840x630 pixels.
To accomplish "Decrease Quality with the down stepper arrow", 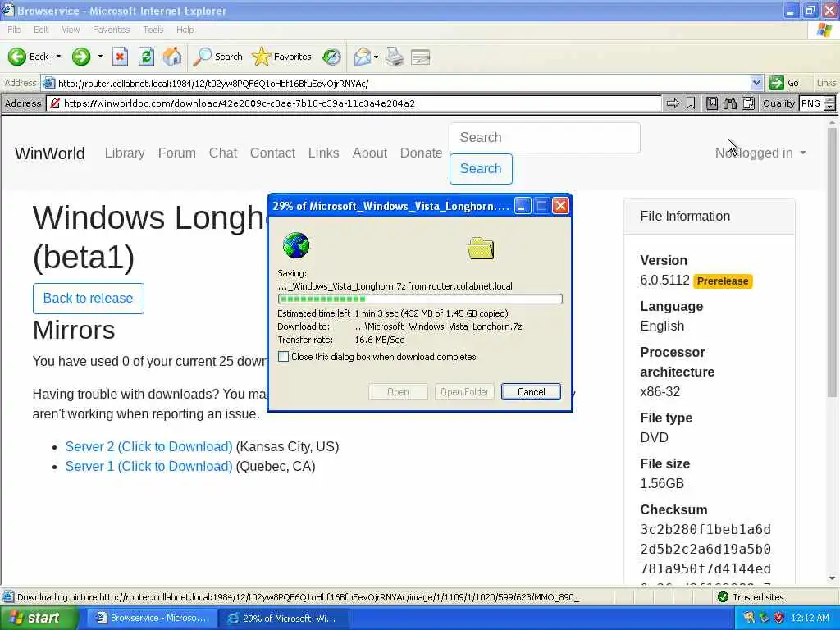I will pyautogui.click(x=830, y=107).
